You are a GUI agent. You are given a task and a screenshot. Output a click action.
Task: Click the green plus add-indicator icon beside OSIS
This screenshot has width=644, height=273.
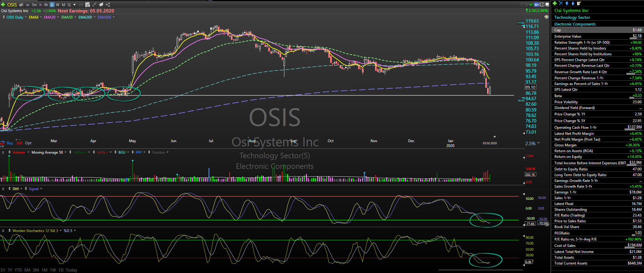3,5
